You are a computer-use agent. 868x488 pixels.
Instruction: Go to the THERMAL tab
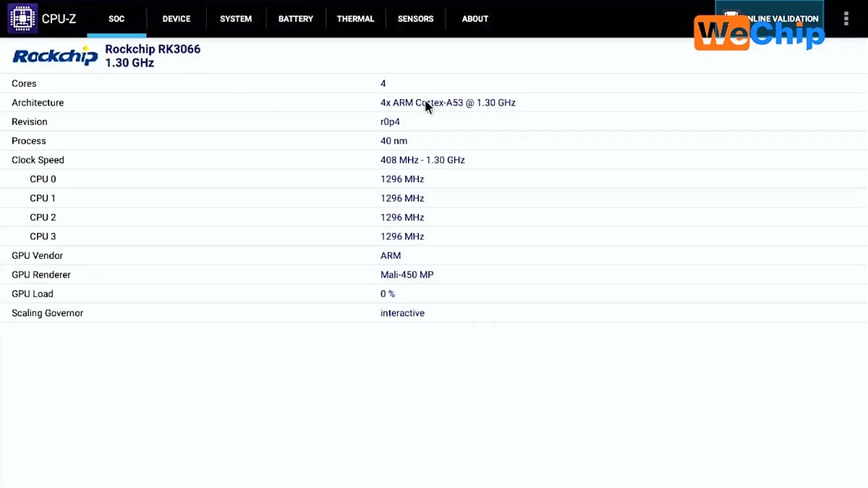356,19
